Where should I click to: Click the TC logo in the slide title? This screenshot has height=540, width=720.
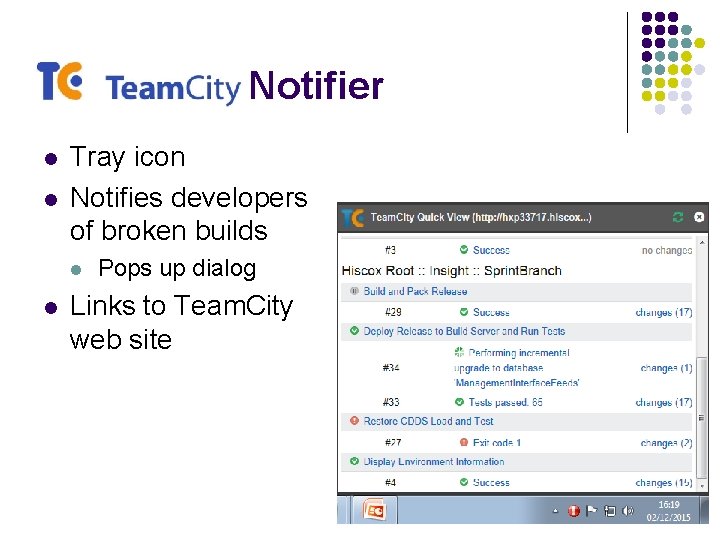60,81
